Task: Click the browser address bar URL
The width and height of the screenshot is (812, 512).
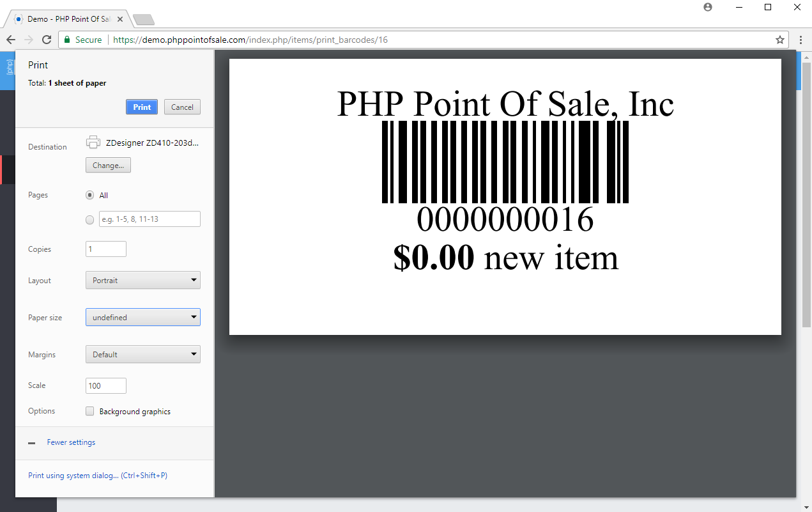Action: click(x=250, y=40)
